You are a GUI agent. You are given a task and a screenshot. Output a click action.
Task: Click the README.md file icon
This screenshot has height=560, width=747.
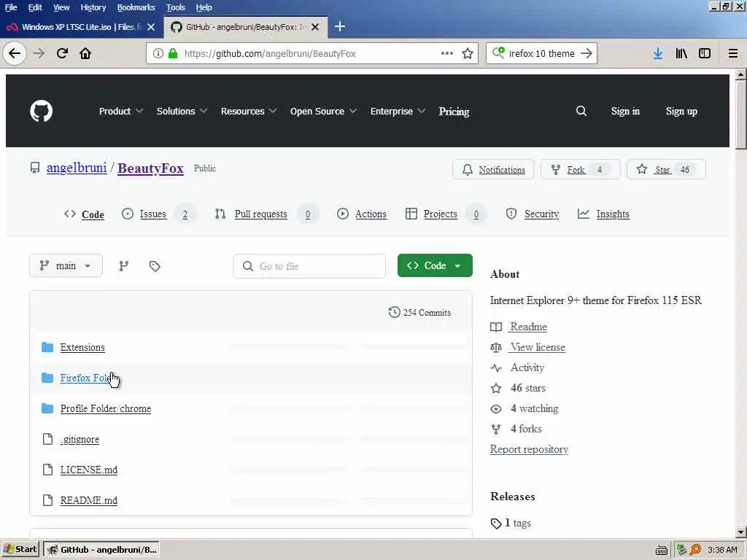pos(47,500)
